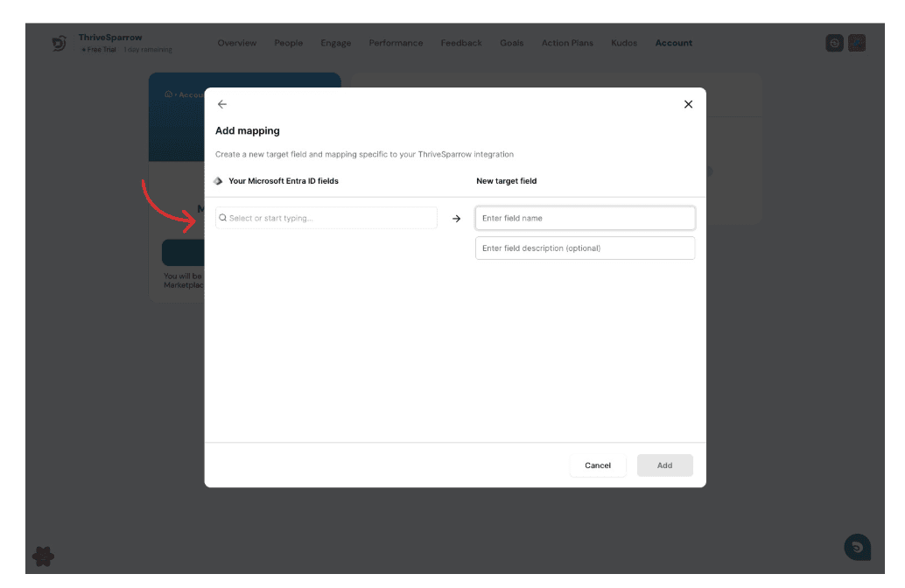
Task: Click the back arrow in Add mapping dialog
Action: click(x=222, y=104)
